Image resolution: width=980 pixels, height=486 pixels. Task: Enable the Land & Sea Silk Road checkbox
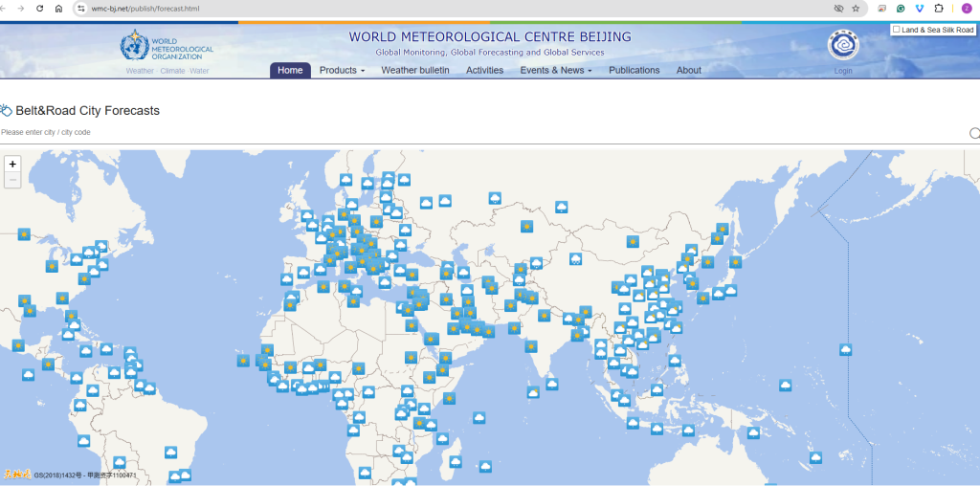click(896, 30)
